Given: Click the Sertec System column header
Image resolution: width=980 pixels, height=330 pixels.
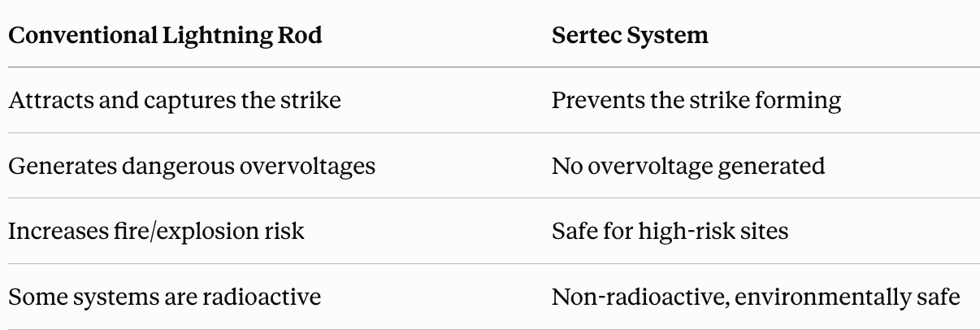Looking at the screenshot, I should [630, 36].
